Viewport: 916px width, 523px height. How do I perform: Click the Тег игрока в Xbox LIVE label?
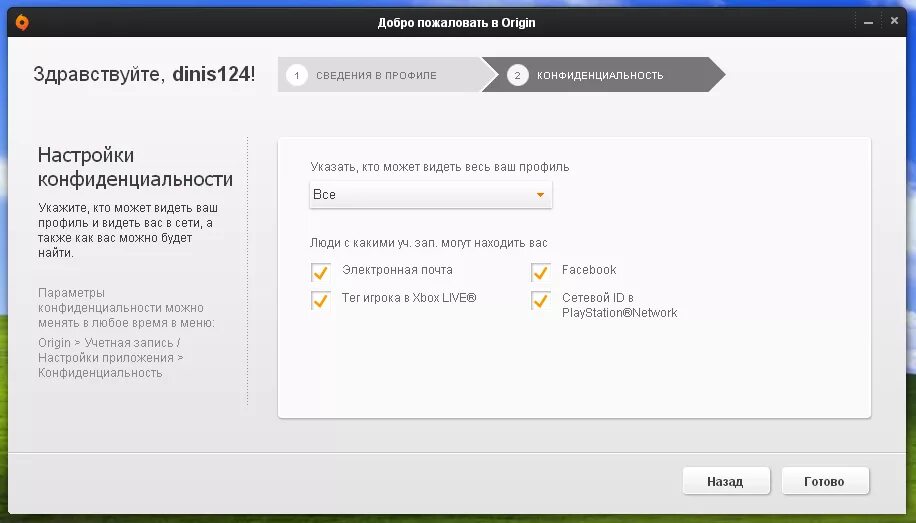[x=409, y=298]
